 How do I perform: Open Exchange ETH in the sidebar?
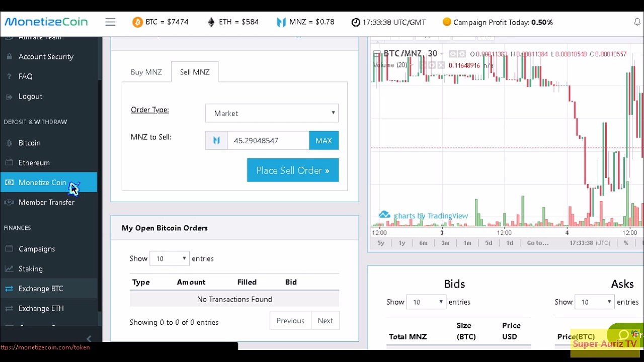click(x=41, y=308)
